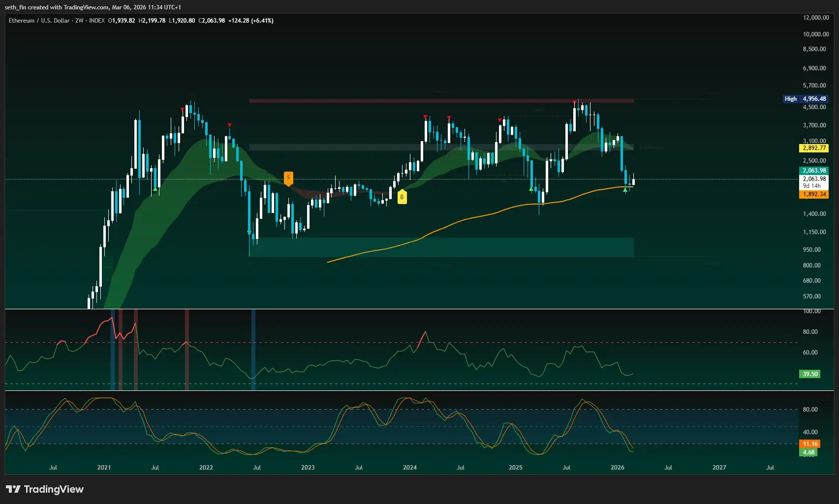Click 5,700.00 on the price axis
Viewport: 839px width, 504px height.
[x=814, y=86]
